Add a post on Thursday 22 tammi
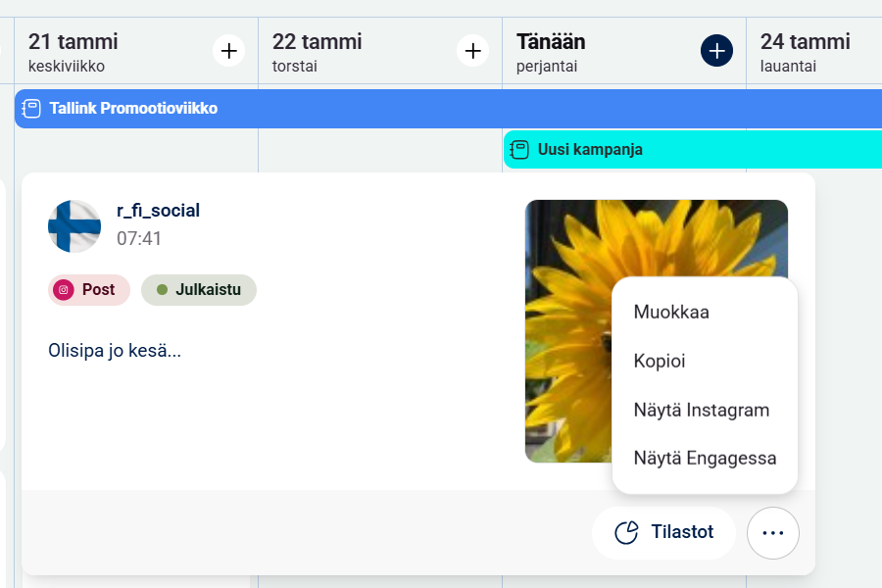This screenshot has width=882, height=588. pyautogui.click(x=472, y=50)
